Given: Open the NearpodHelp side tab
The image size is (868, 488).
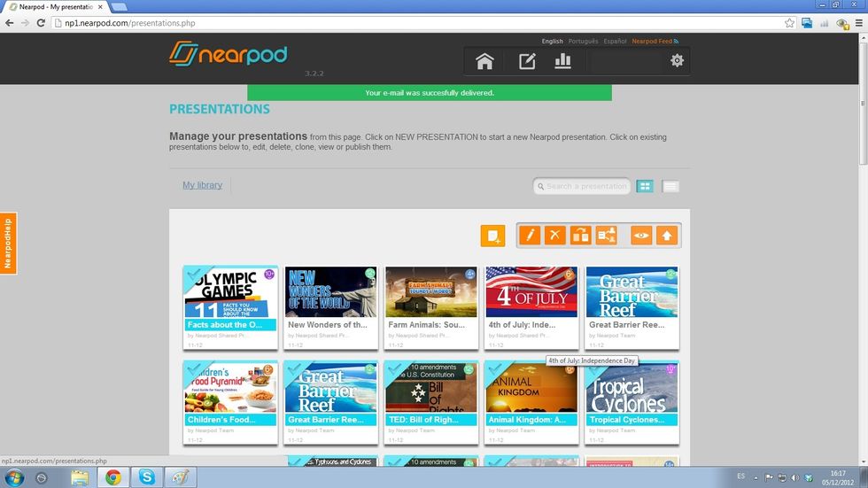Looking at the screenshot, I should coord(8,244).
